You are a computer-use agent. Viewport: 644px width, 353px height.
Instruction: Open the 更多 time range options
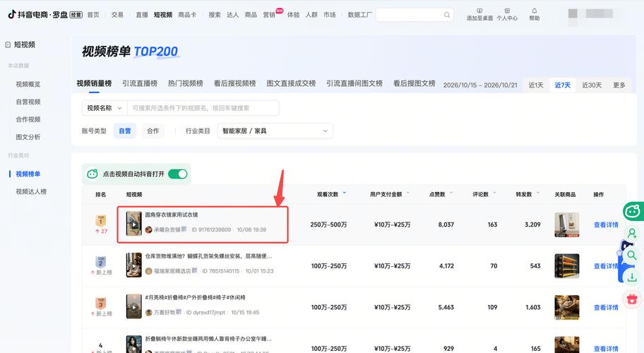pyautogui.click(x=619, y=85)
